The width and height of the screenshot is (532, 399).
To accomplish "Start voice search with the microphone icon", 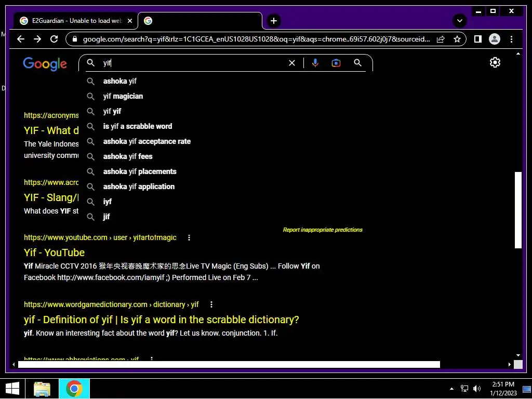I will [x=315, y=63].
